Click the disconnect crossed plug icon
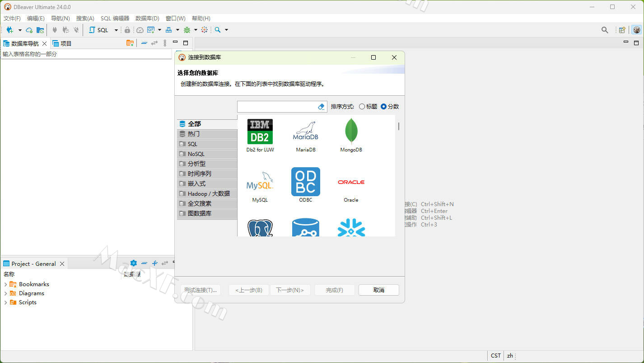Image resolution: width=644 pixels, height=363 pixels. tap(76, 30)
